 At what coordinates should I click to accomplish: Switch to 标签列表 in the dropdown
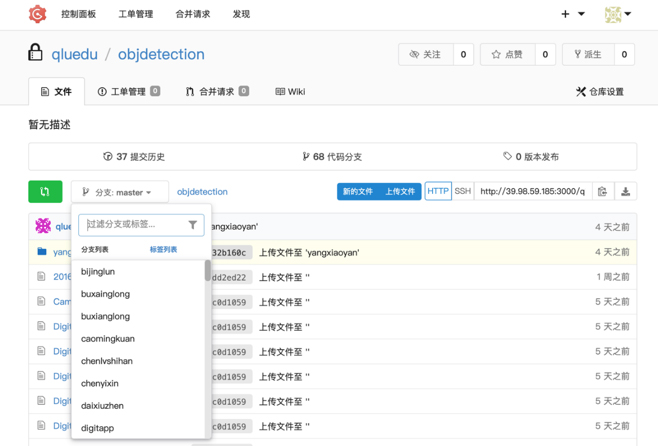click(163, 250)
